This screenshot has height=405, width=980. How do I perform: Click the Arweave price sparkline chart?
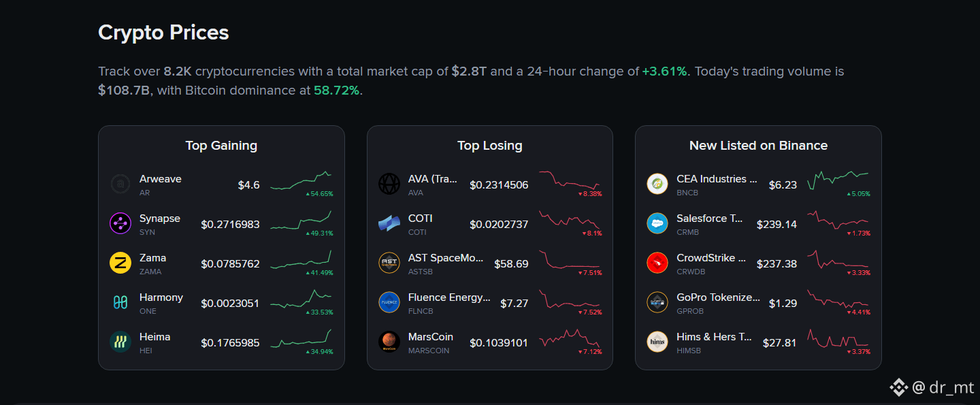(301, 180)
